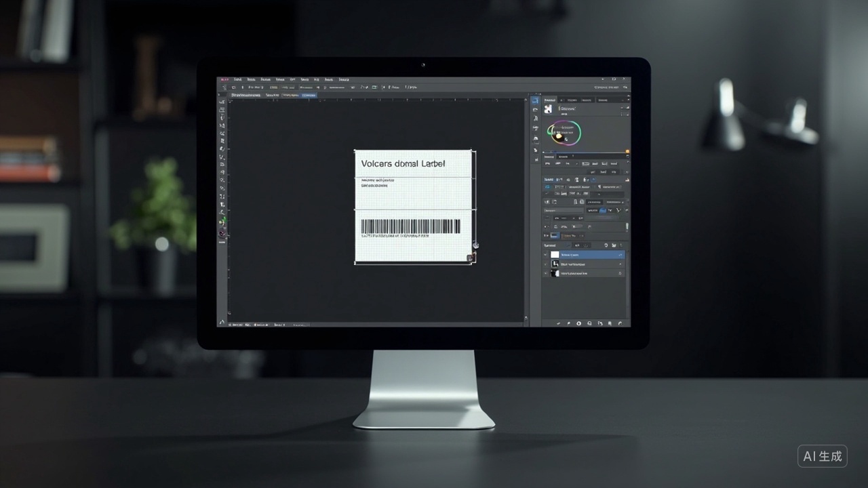Click the dark round color icon in left toolbar
This screenshot has height=488, width=868.
(x=222, y=233)
